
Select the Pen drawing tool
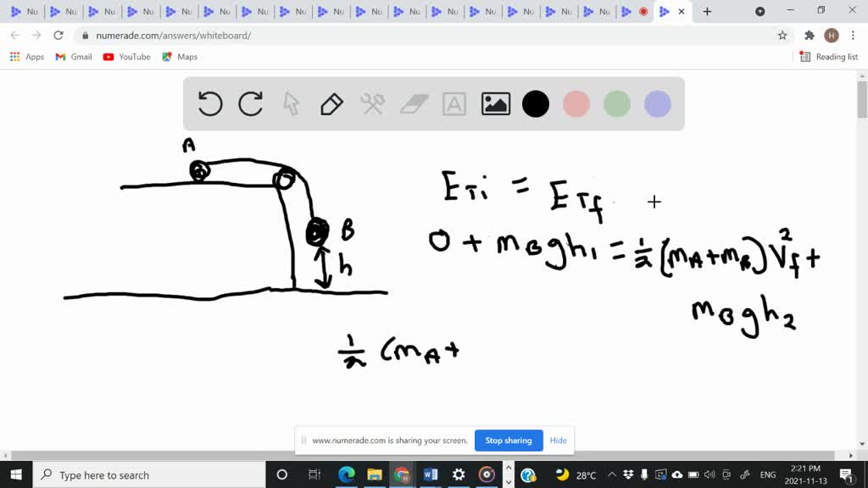(x=331, y=103)
